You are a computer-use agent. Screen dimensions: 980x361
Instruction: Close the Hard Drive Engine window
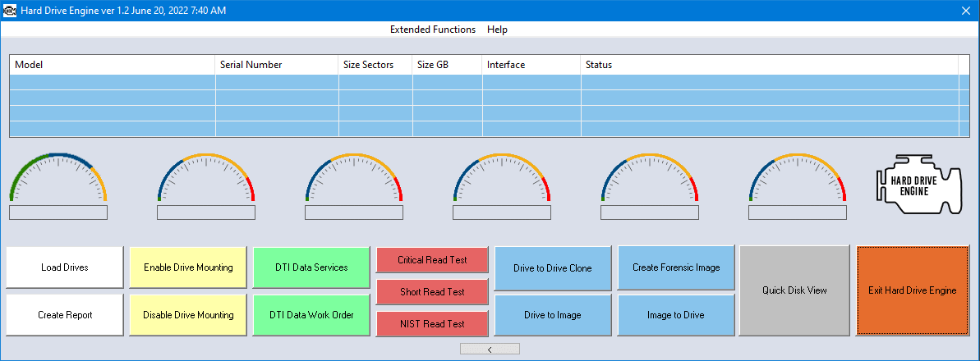coord(965,11)
